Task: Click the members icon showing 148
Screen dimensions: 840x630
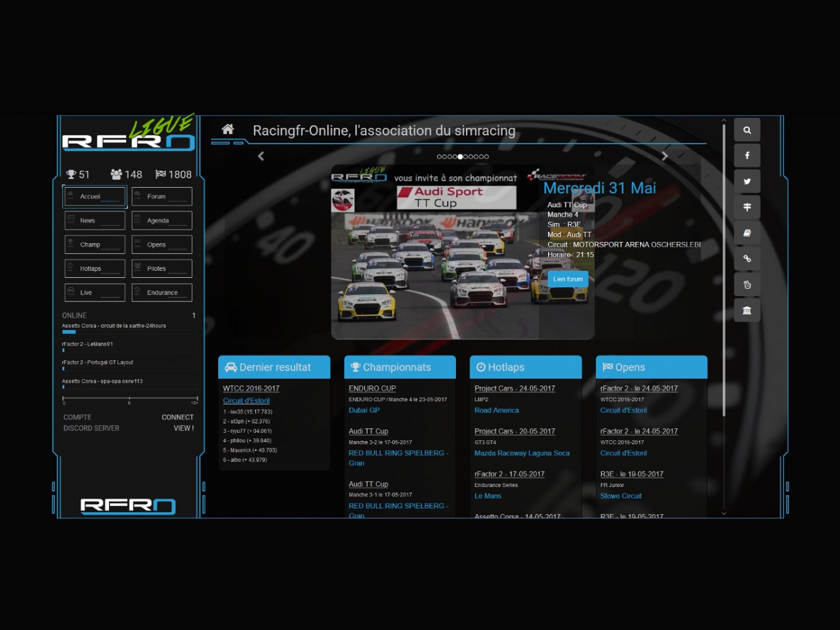Action: coord(116,174)
